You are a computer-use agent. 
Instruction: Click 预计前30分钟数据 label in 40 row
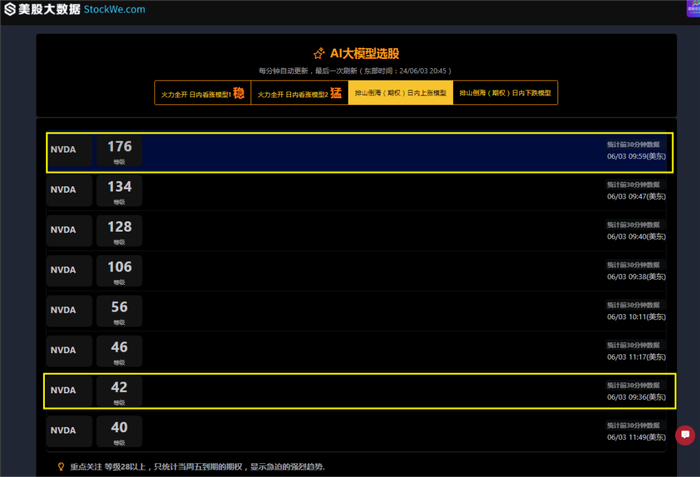(633, 426)
